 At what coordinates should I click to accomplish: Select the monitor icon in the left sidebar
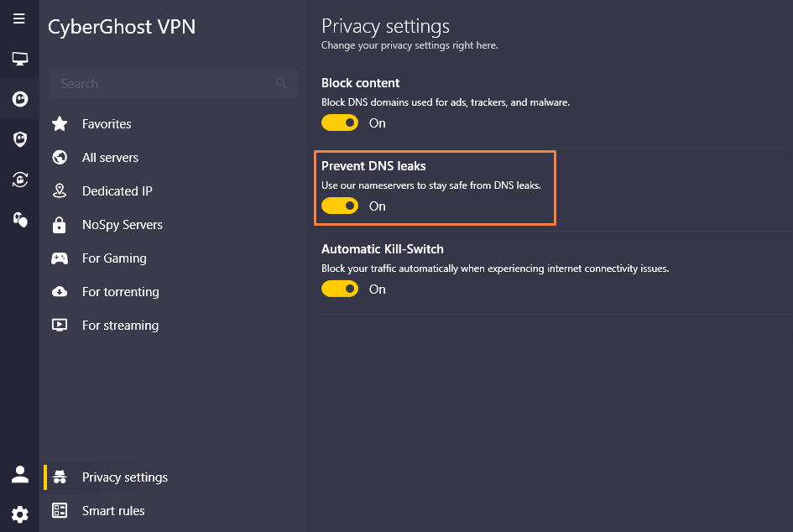point(19,58)
